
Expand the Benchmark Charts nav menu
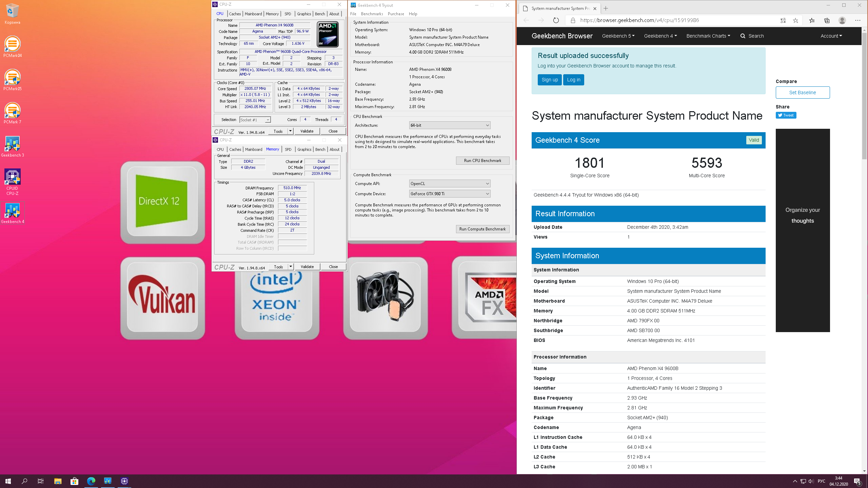click(x=708, y=36)
